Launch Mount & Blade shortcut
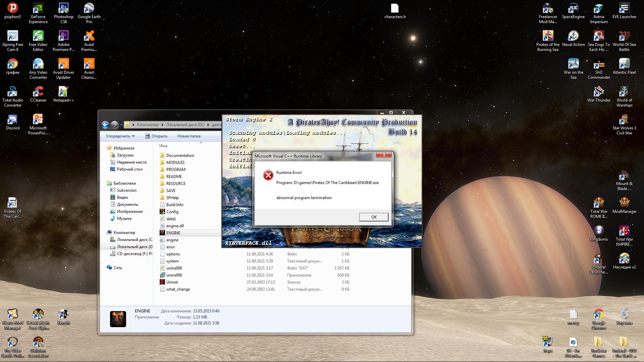Screen dimensions: 644x362 pyautogui.click(x=624, y=180)
